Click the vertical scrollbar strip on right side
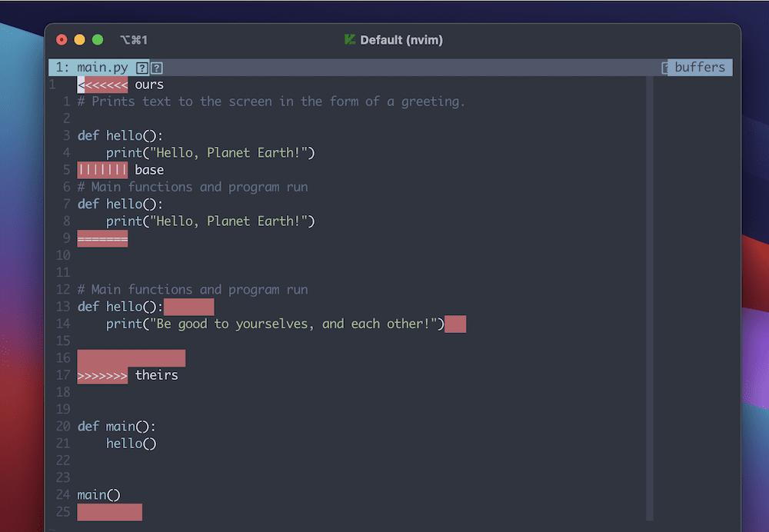Screen dimensions: 769x532 coord(650,292)
